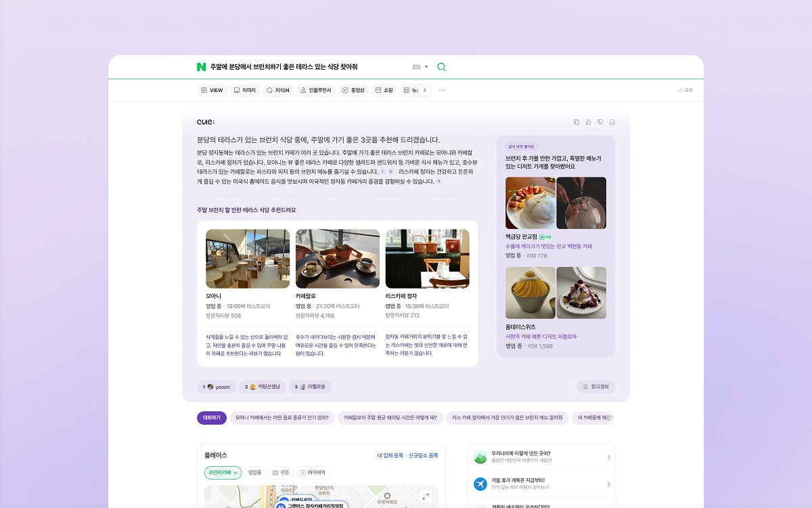Open 서현역 카페 예쁜 디저트 파블로바 link
This screenshot has width=812, height=508.
(x=541, y=337)
